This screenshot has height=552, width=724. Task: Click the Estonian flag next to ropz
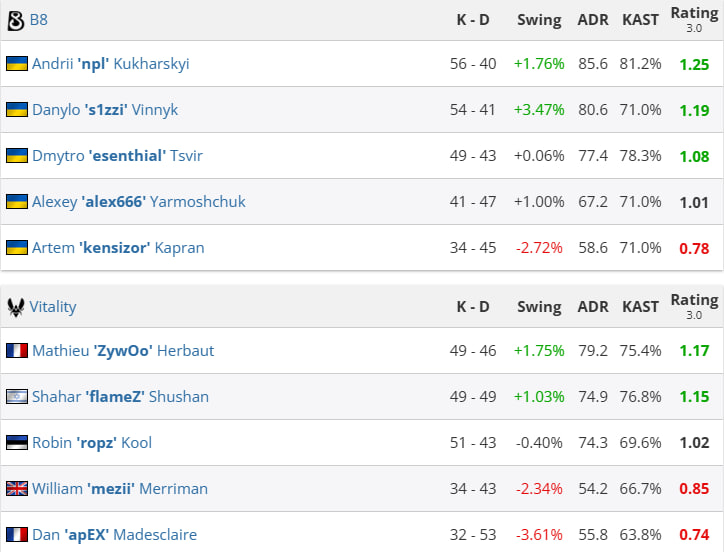pos(17,443)
